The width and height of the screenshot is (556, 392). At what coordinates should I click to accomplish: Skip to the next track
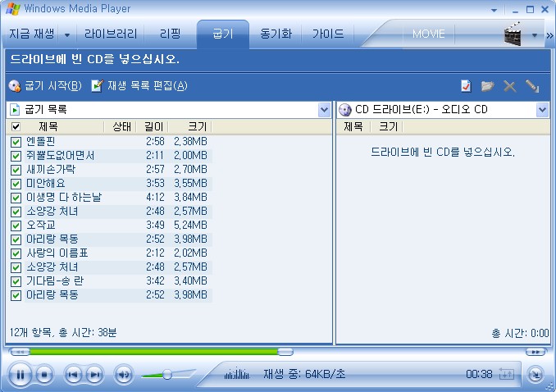(94, 374)
